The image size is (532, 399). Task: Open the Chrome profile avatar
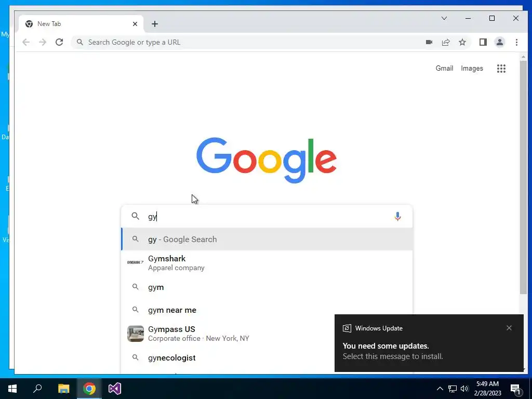499,42
